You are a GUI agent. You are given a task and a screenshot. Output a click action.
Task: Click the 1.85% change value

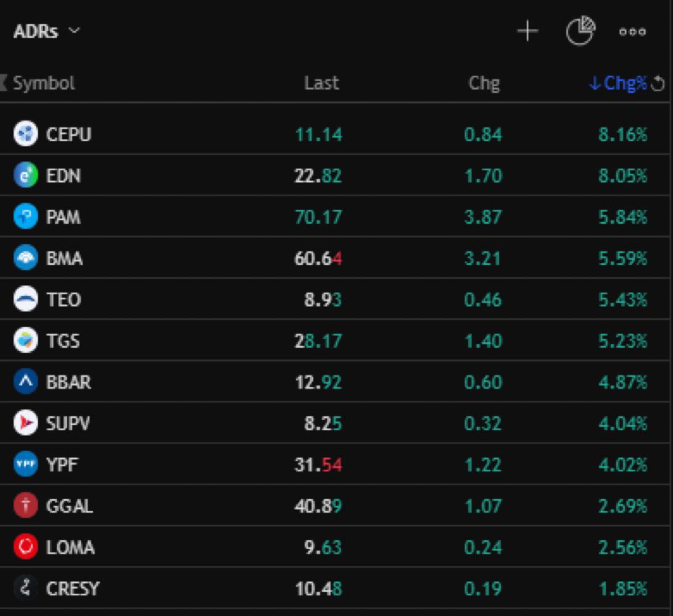point(623,588)
